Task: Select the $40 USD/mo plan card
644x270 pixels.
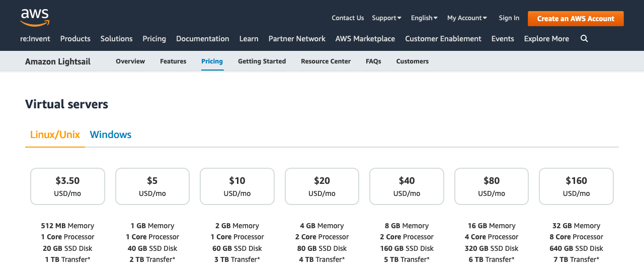Action: click(407, 186)
